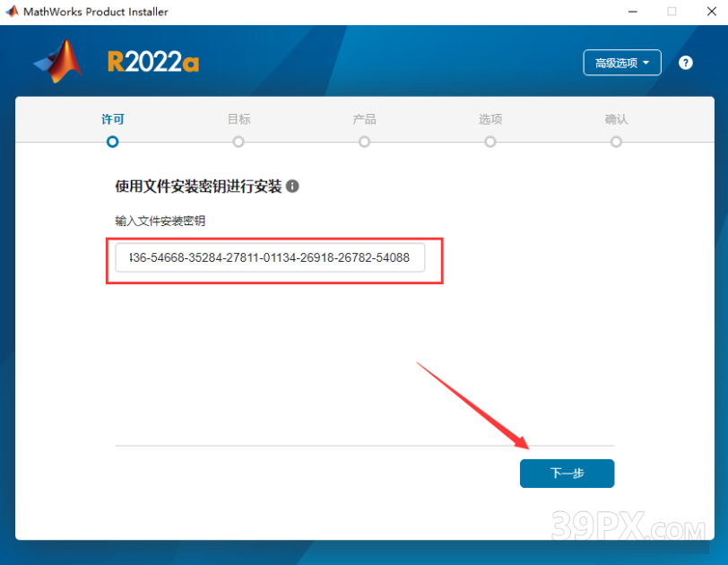Select the 产品 step tab
The image size is (728, 565).
point(365,119)
